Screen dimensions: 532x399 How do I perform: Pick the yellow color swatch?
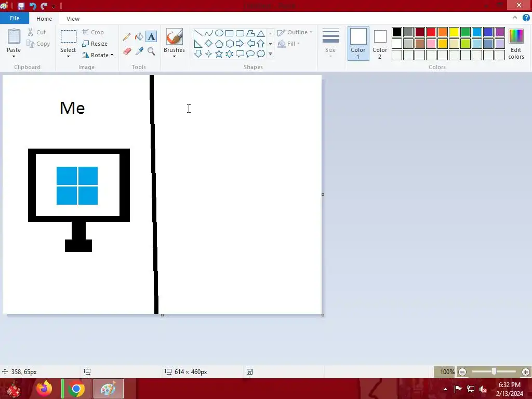tap(454, 32)
